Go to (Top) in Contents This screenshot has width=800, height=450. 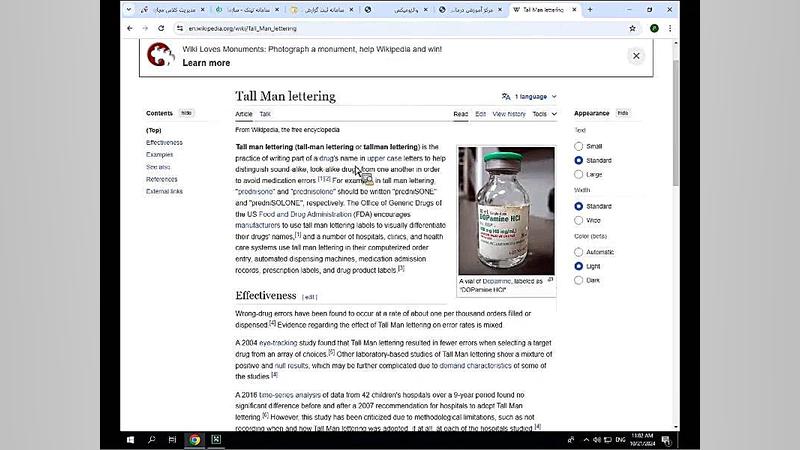pos(154,130)
